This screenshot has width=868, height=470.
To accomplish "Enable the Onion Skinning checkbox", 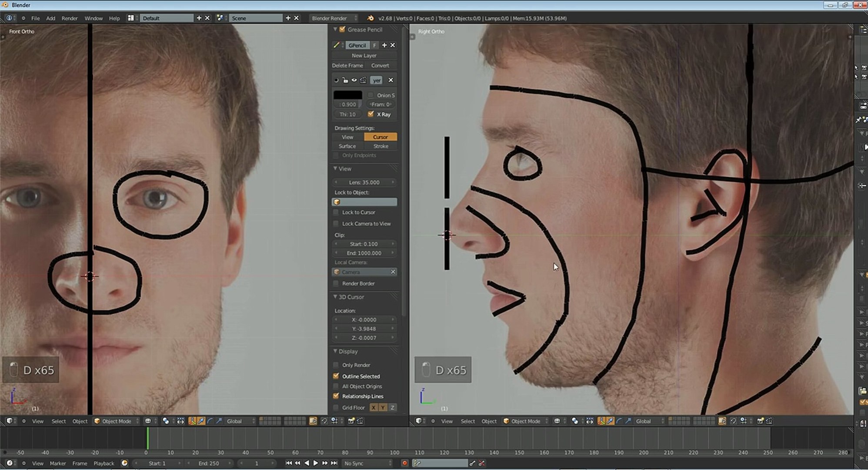I will pyautogui.click(x=371, y=95).
